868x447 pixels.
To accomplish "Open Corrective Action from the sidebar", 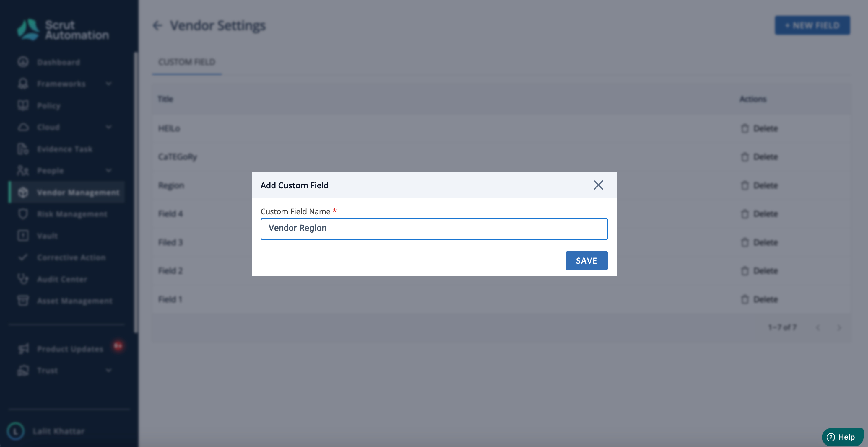I will pos(71,257).
